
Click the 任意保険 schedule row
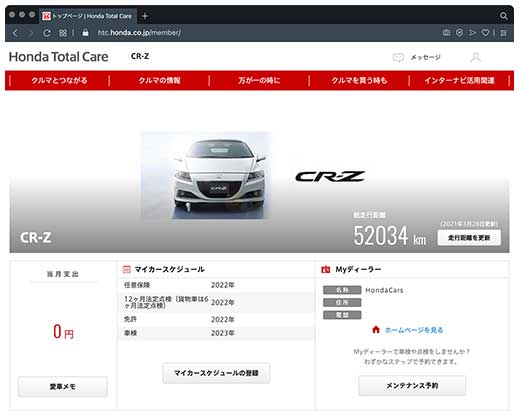coord(216,285)
